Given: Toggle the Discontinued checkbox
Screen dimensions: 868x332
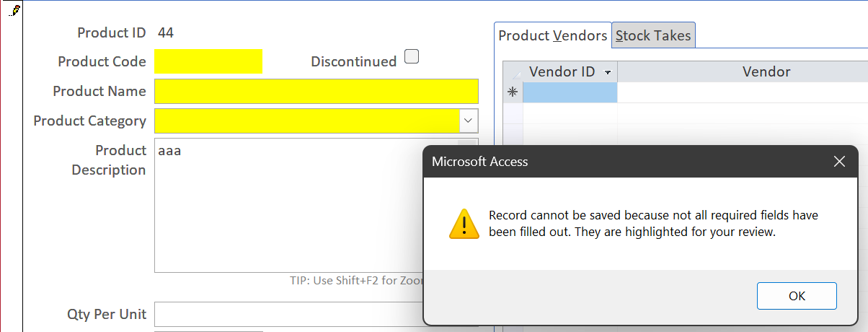Looking at the screenshot, I should pyautogui.click(x=412, y=57).
